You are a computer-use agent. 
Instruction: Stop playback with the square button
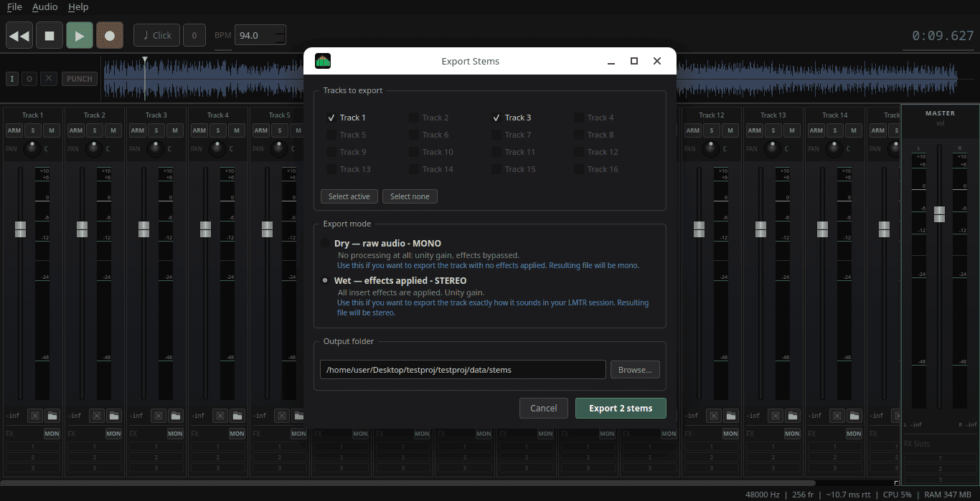[50, 35]
